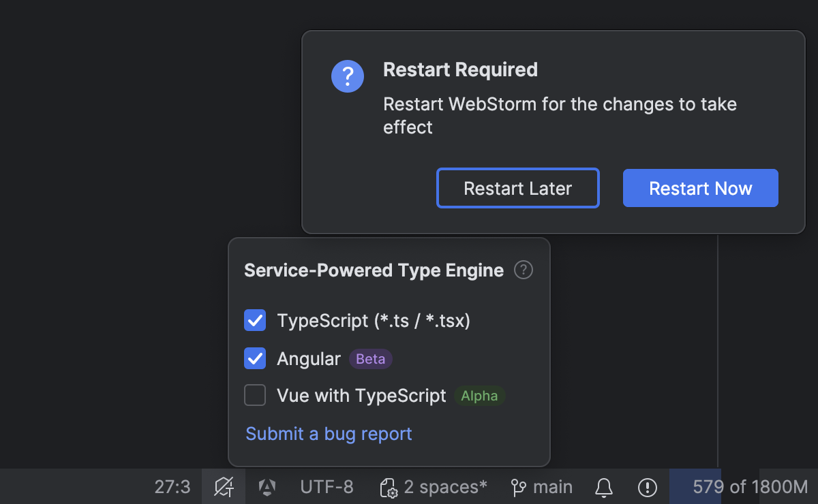
Task: Open the UTF-8 encoding selector
Action: click(x=326, y=486)
